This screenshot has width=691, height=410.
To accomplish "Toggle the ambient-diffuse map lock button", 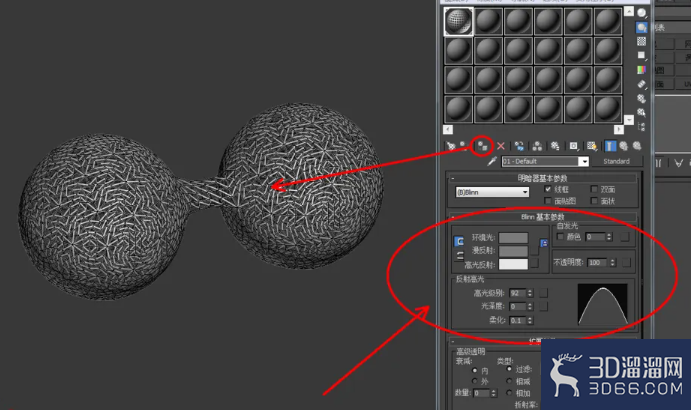I will (x=544, y=243).
